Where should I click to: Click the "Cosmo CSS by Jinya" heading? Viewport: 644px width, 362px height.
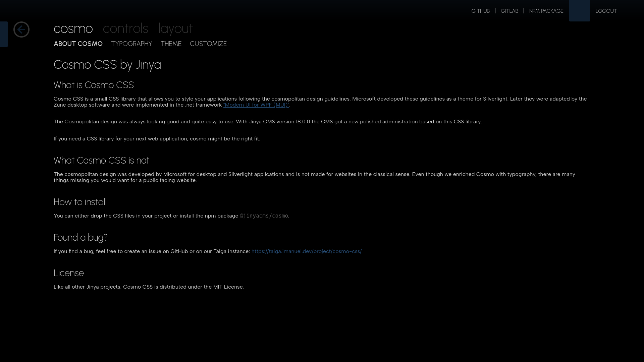(x=107, y=65)
